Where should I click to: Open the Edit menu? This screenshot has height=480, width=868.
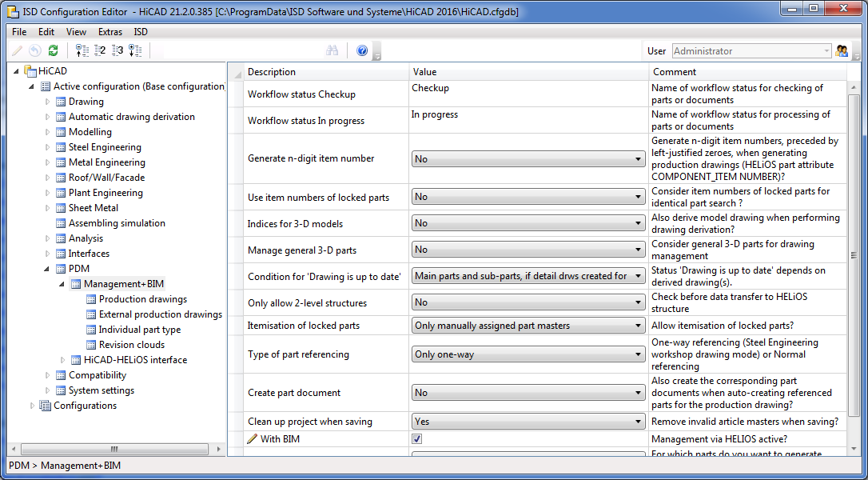tap(46, 31)
